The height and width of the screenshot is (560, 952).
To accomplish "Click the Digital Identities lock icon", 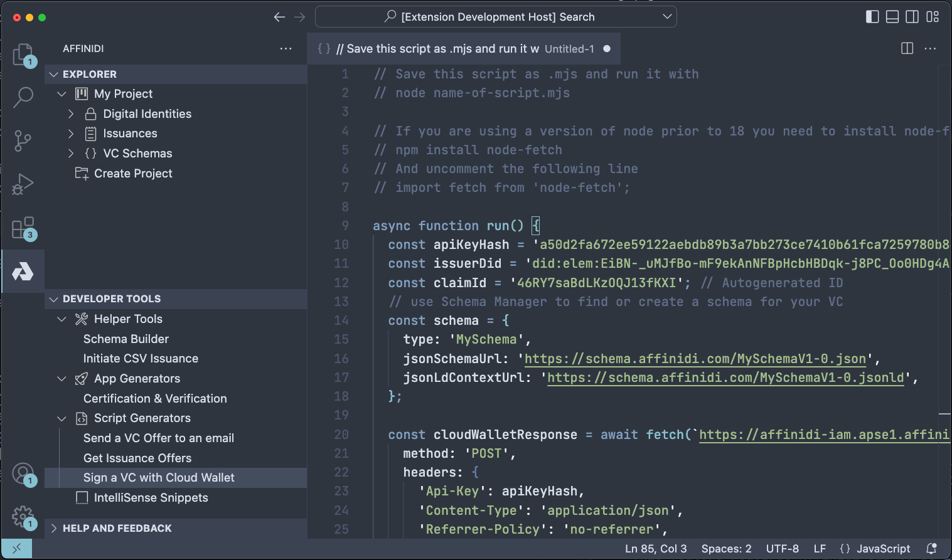I will 90,114.
